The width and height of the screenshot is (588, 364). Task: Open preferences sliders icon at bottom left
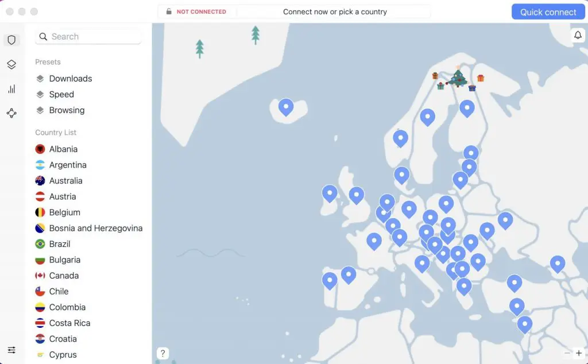point(11,350)
